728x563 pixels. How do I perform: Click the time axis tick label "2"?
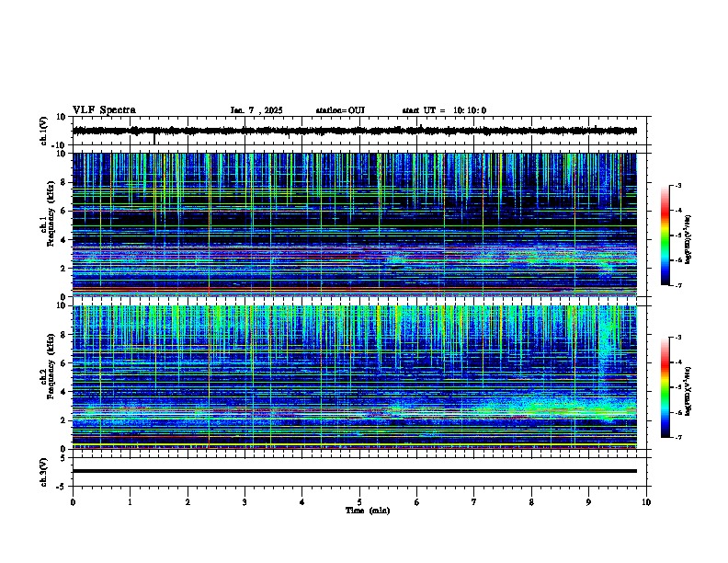click(188, 502)
